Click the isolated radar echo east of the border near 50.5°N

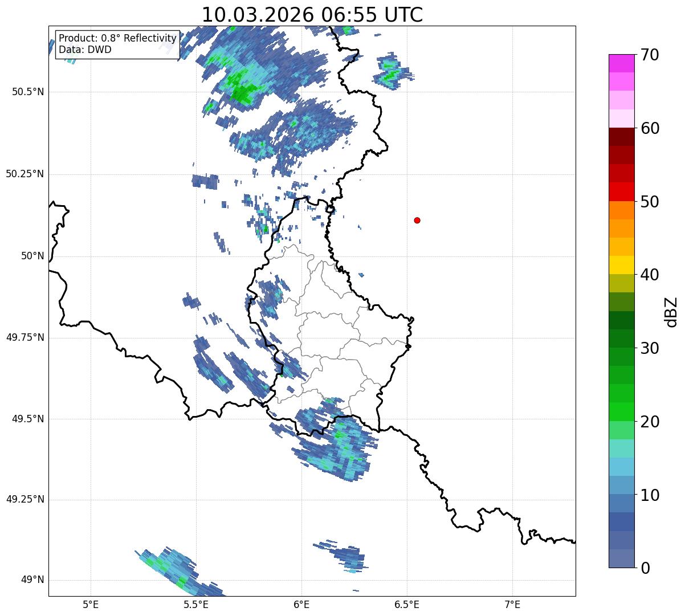click(x=392, y=72)
